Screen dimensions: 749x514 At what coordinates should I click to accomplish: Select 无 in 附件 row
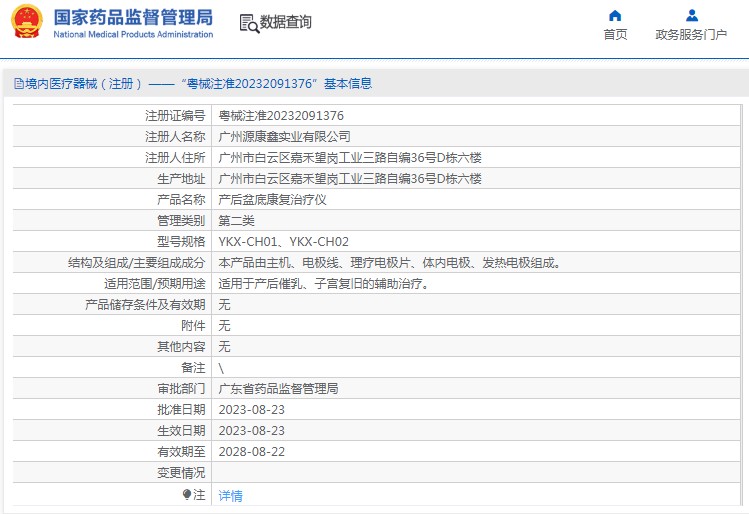point(224,326)
